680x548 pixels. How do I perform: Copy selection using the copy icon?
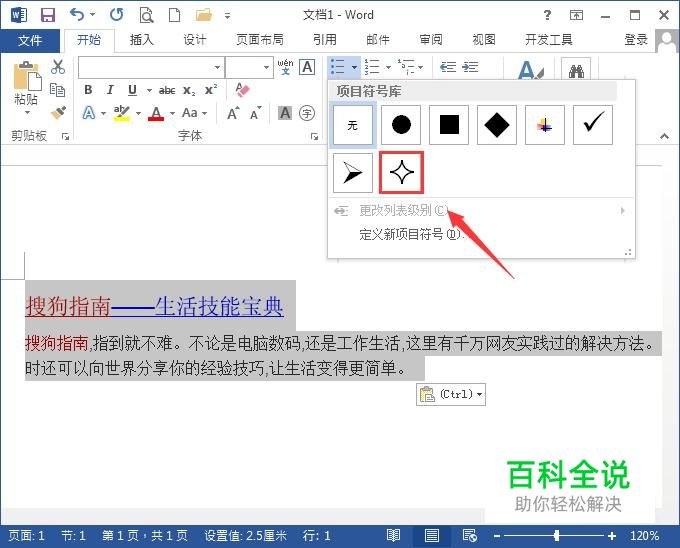pyautogui.click(x=58, y=90)
